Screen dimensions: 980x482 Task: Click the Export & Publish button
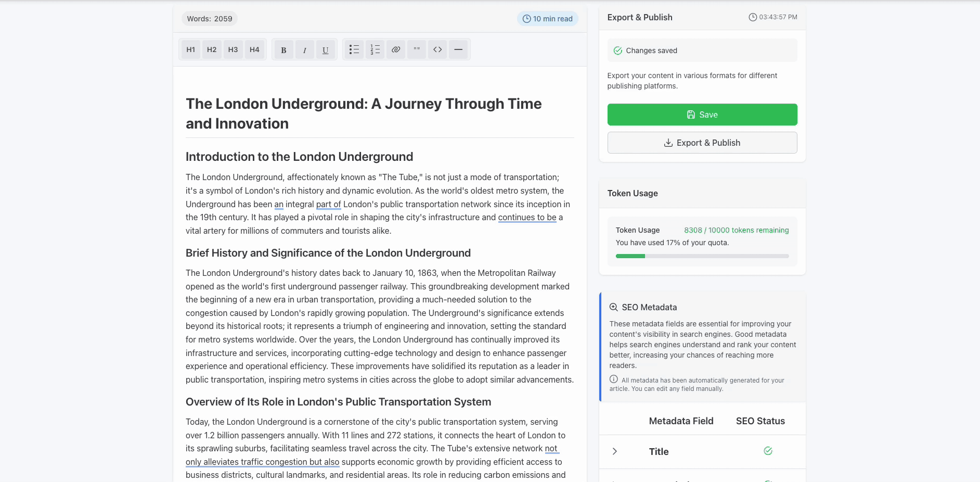tap(702, 143)
